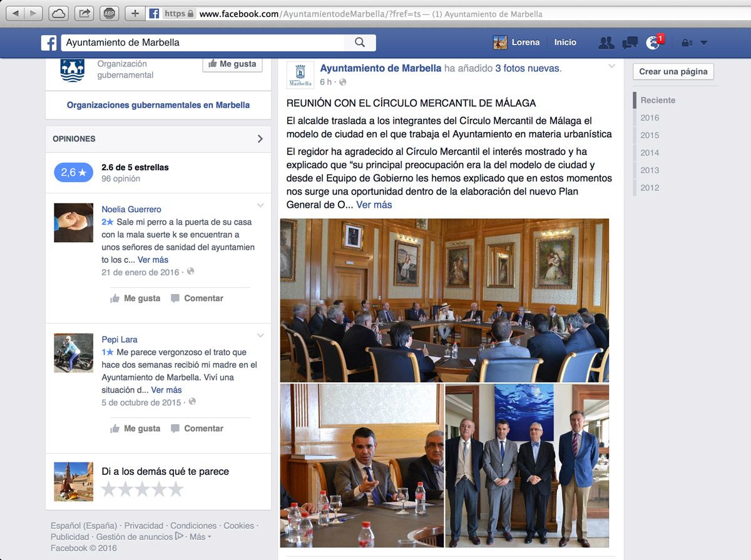Open the notifications globe icon
This screenshot has width=751, height=560.
point(653,43)
